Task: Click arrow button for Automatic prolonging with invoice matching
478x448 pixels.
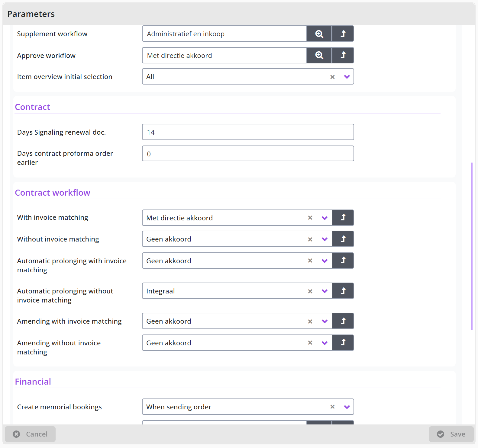Action: pyautogui.click(x=343, y=261)
